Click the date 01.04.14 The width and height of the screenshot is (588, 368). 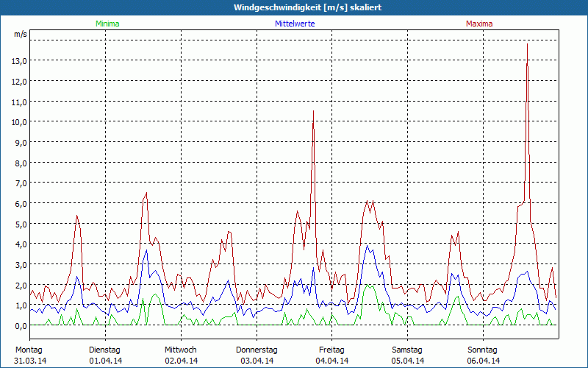pyautogui.click(x=106, y=361)
